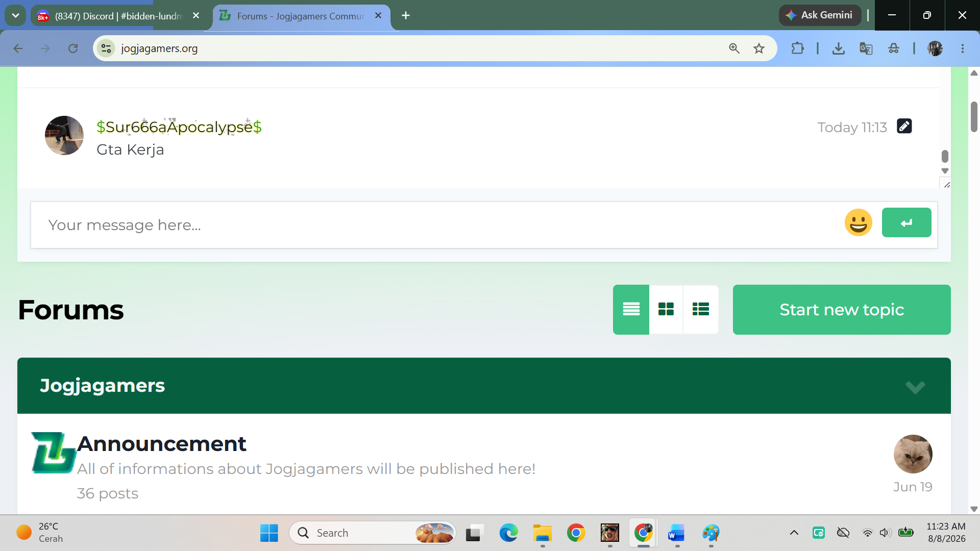Open a new browser tab
Image resolution: width=980 pixels, height=551 pixels.
tap(406, 16)
